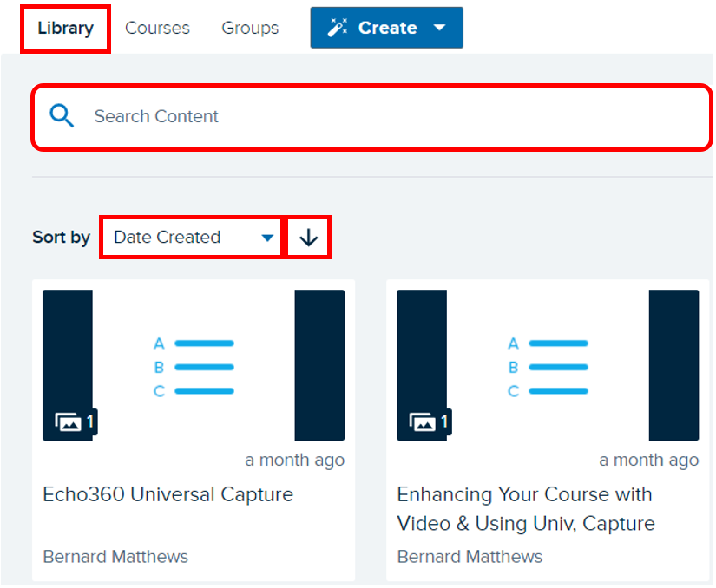This screenshot has height=588, width=716.
Task: Open the Enhancing Your Course thumbnail
Action: (x=548, y=365)
